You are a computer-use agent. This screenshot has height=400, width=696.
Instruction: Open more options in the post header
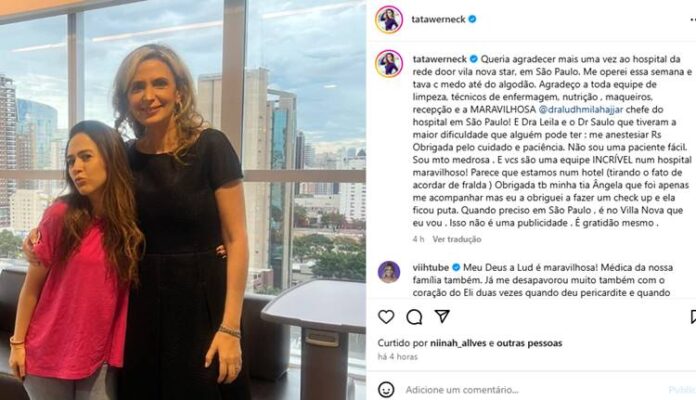click(x=693, y=20)
